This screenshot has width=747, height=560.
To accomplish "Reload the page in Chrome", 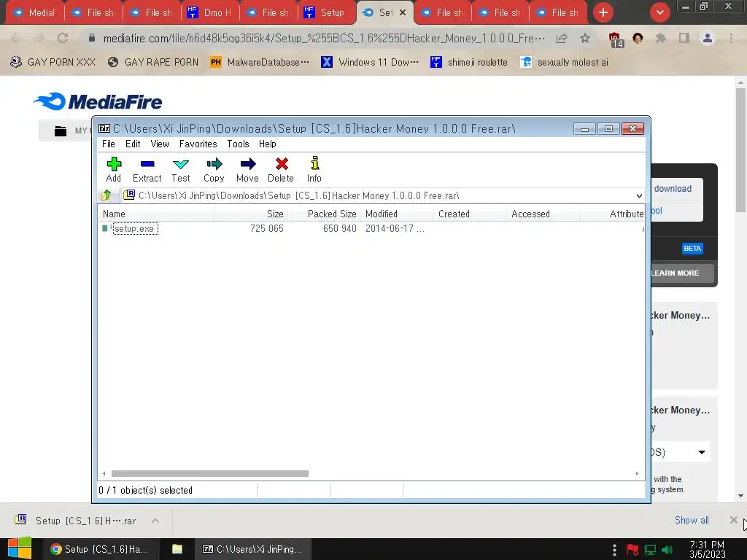I will click(x=63, y=38).
